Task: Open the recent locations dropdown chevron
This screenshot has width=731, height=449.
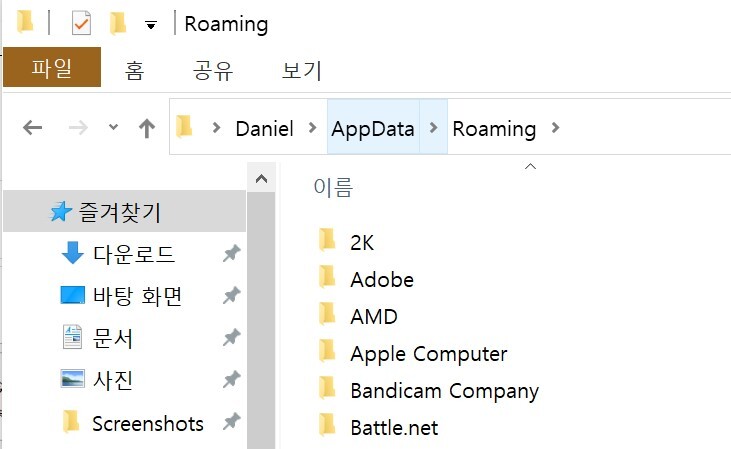Action: coord(113,126)
